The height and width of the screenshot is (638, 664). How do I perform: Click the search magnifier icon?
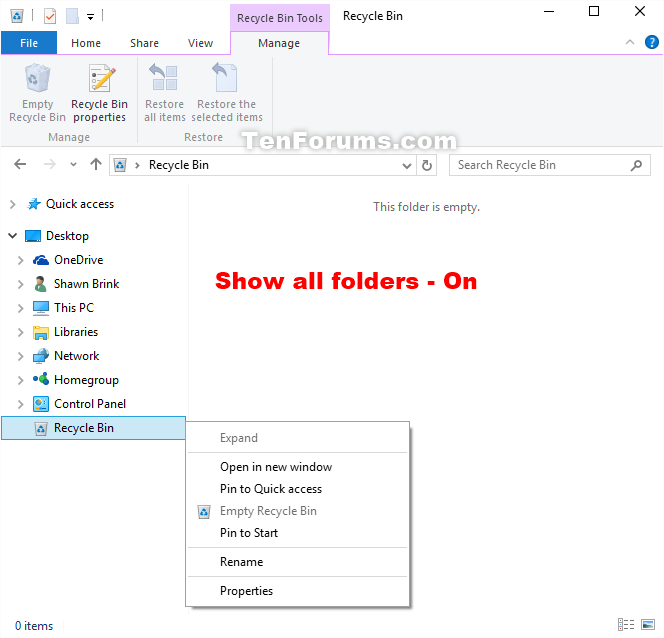tap(636, 165)
